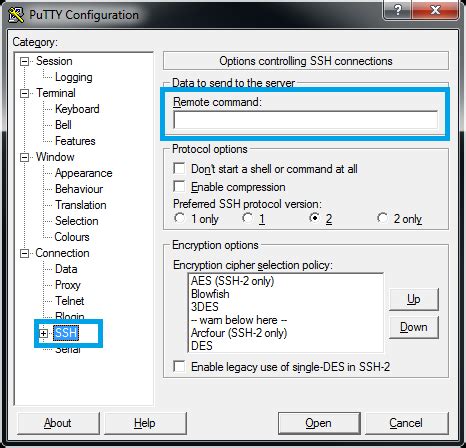Click Open to start the session
466x448 pixels.
tap(319, 423)
